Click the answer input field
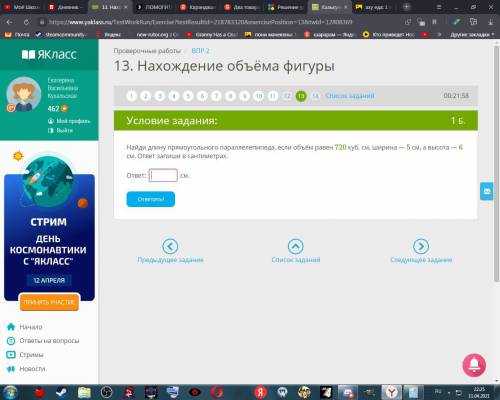Image resolution: width=500 pixels, height=400 pixels. click(x=163, y=175)
